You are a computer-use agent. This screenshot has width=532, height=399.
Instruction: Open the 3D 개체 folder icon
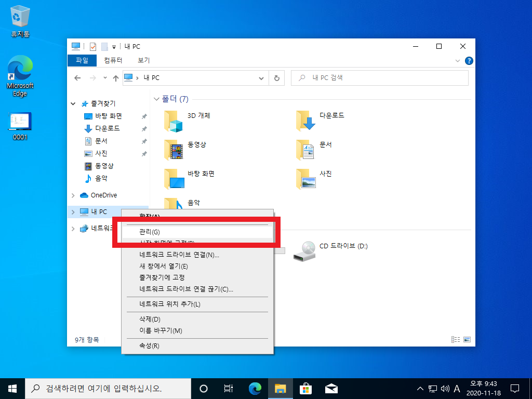click(x=174, y=121)
